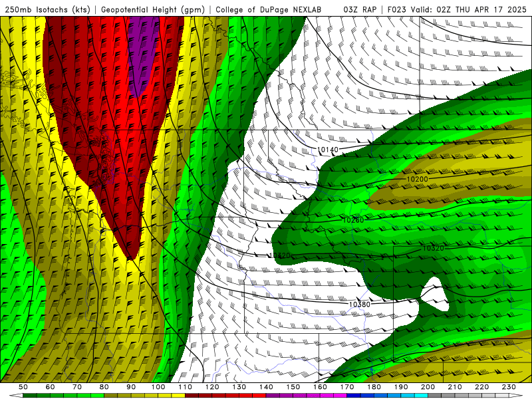Click the 70 label on the color scale
The height and width of the screenshot is (399, 532).
[77, 387]
